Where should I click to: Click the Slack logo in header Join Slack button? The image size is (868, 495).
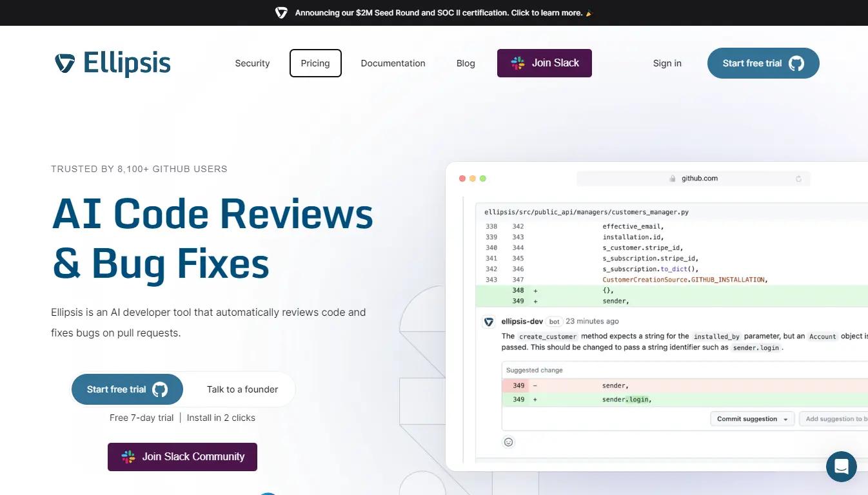(x=518, y=63)
